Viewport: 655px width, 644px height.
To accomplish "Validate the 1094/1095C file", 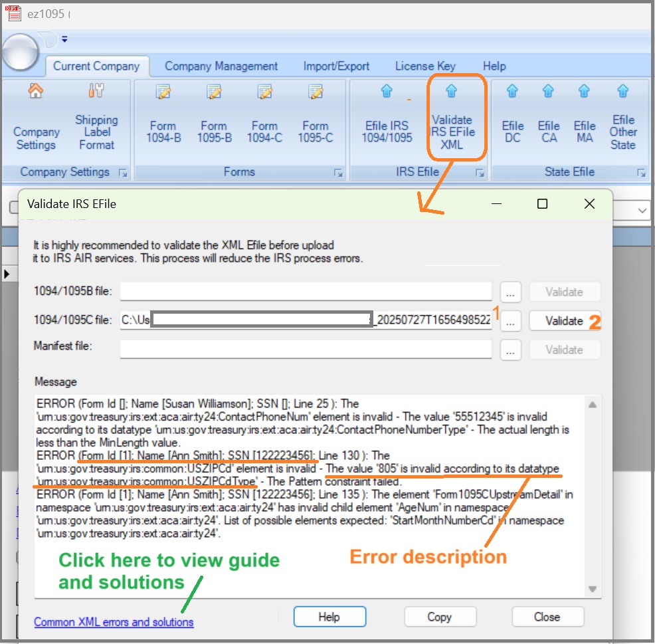I will point(565,320).
